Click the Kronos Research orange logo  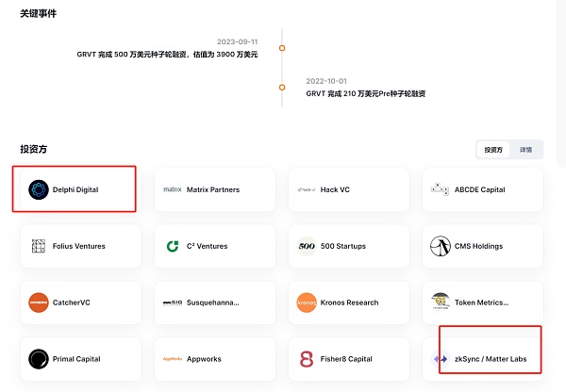click(x=307, y=302)
